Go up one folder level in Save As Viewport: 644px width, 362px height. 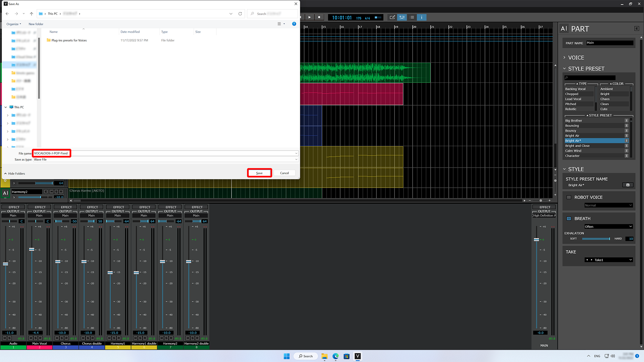pyautogui.click(x=32, y=14)
